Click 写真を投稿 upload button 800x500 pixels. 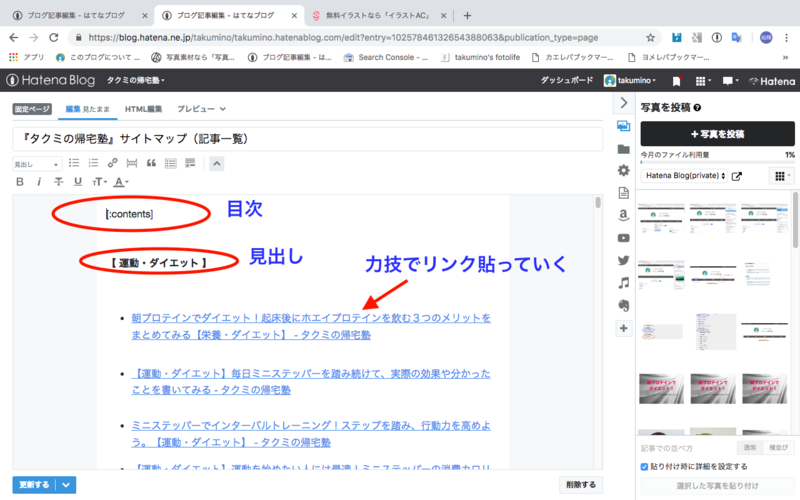tap(717, 134)
